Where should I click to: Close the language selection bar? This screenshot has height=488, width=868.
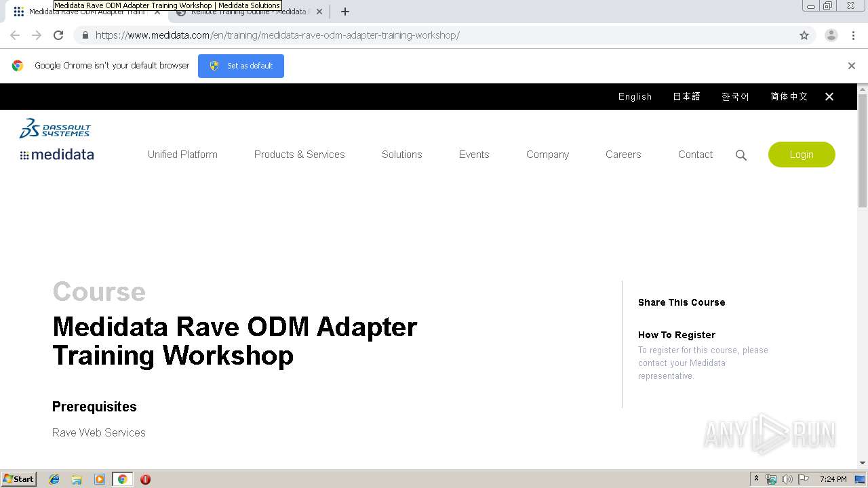[x=829, y=96]
